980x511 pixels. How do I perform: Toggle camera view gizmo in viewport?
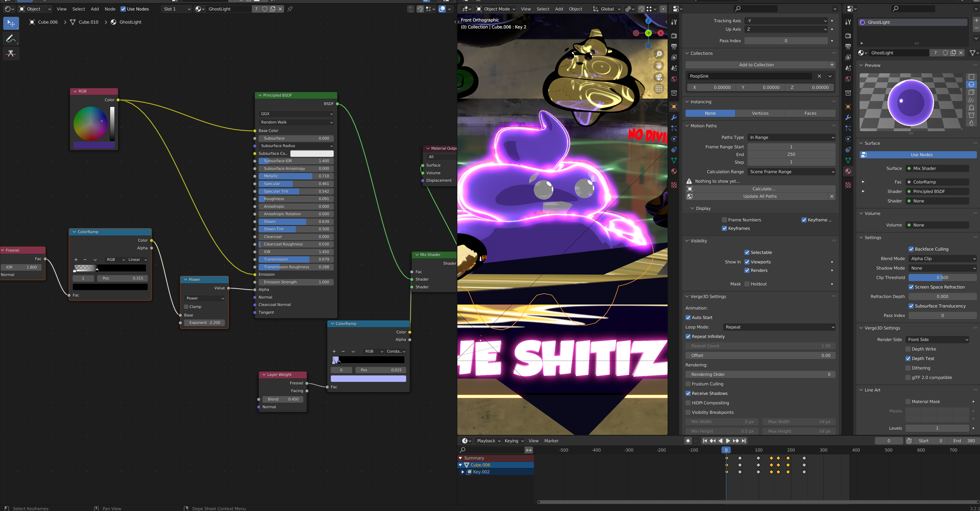659,77
